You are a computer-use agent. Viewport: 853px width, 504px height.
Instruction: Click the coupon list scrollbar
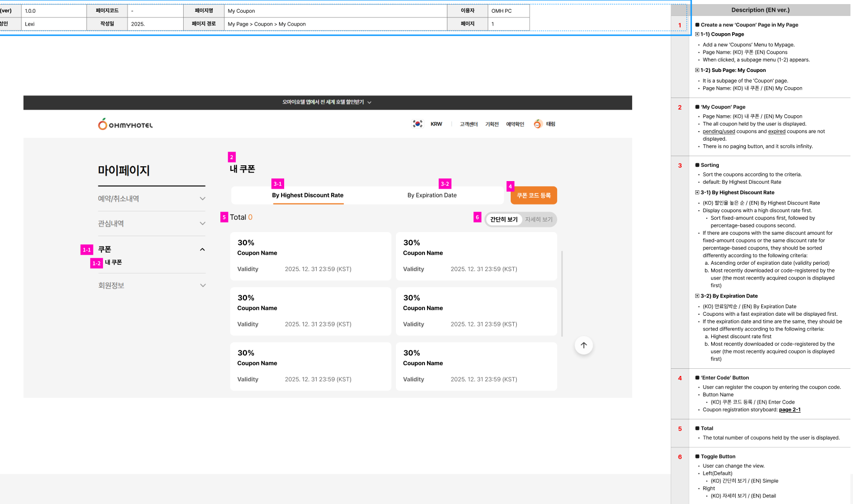562,294
